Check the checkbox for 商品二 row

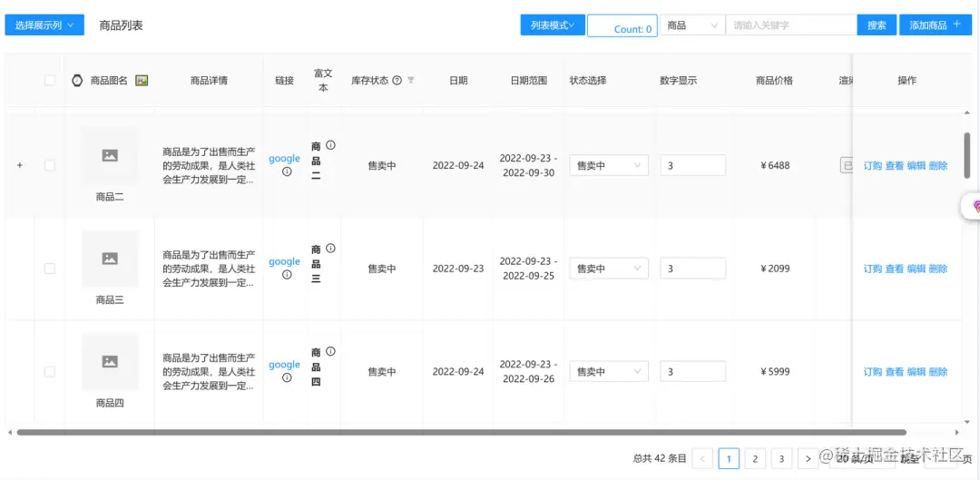point(50,166)
